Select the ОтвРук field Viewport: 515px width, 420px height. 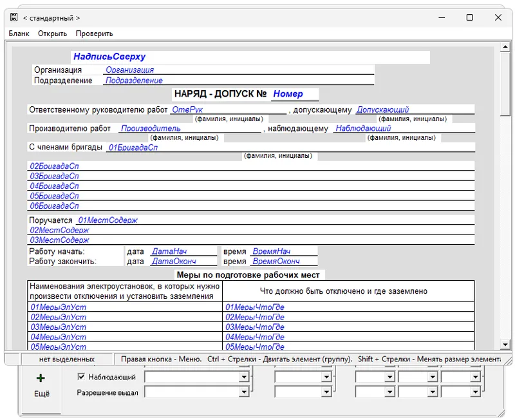(229, 110)
